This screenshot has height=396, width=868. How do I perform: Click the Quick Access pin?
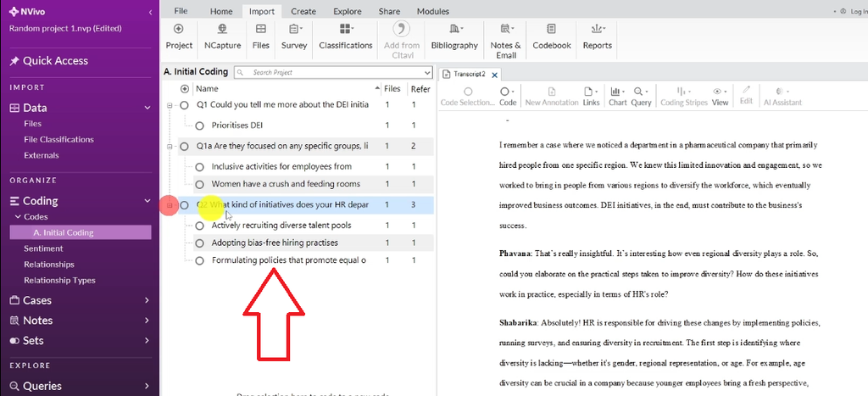pos(14,61)
